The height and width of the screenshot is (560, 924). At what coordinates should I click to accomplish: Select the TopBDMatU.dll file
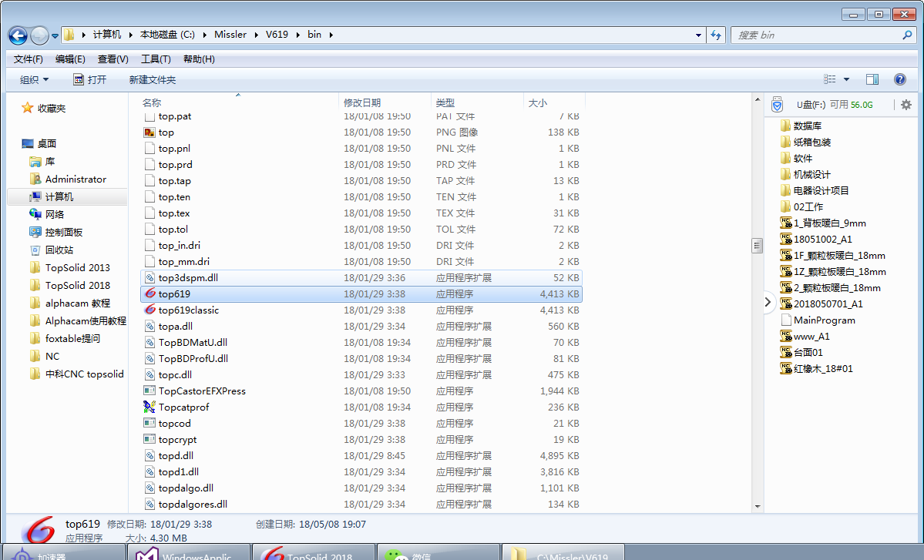point(193,342)
